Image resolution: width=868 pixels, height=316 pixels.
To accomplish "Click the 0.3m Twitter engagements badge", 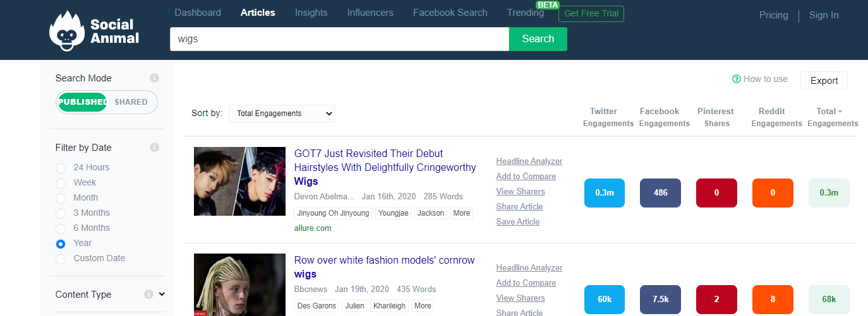I will [x=605, y=193].
